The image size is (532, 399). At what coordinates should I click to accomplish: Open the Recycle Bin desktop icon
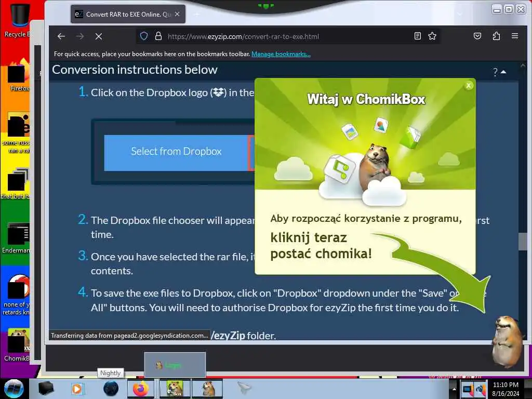click(x=17, y=20)
